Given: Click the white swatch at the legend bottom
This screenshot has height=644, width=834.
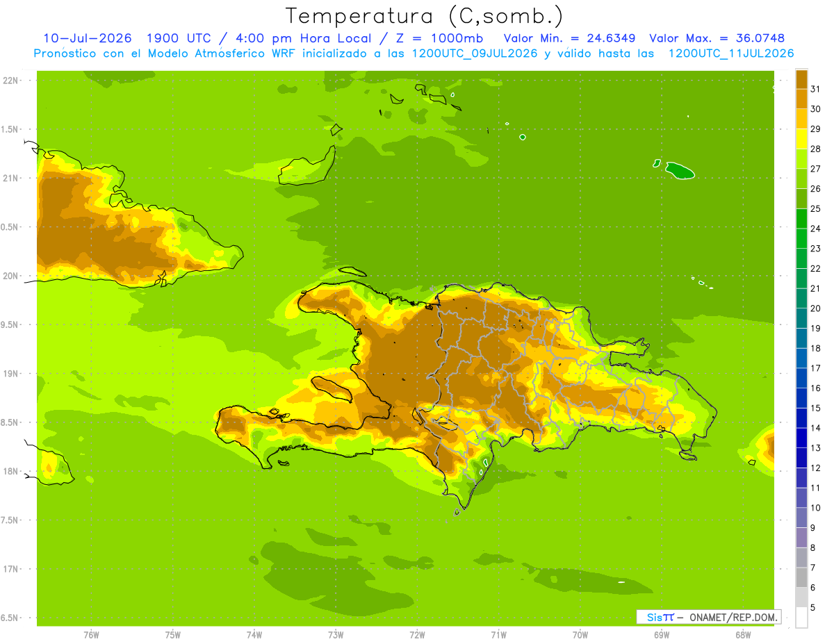Looking at the screenshot, I should [801, 618].
